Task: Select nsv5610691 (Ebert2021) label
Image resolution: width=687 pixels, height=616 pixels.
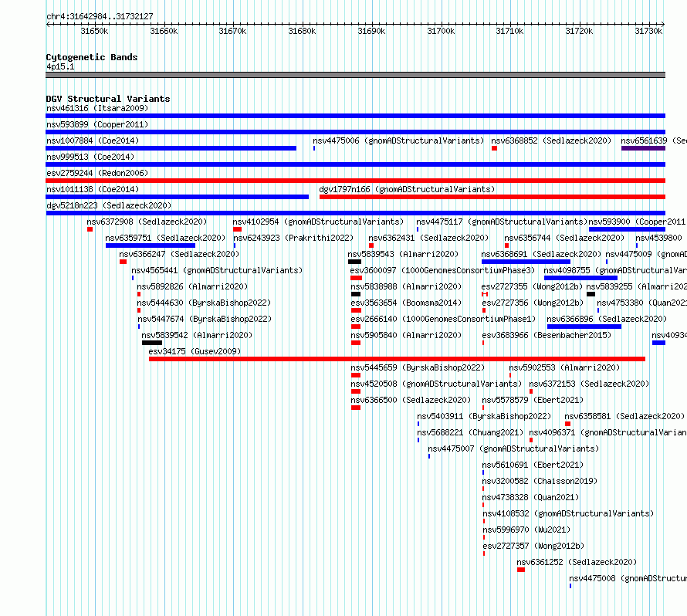Action: click(533, 465)
